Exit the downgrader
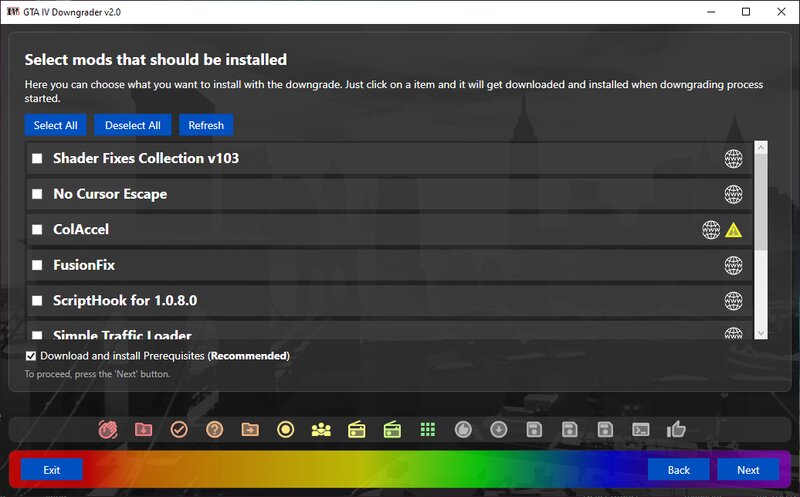 coord(52,470)
